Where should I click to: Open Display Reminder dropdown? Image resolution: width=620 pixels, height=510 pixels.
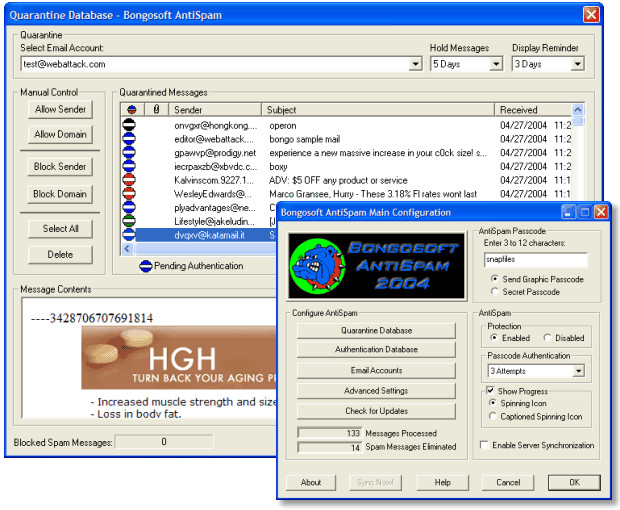tap(577, 64)
